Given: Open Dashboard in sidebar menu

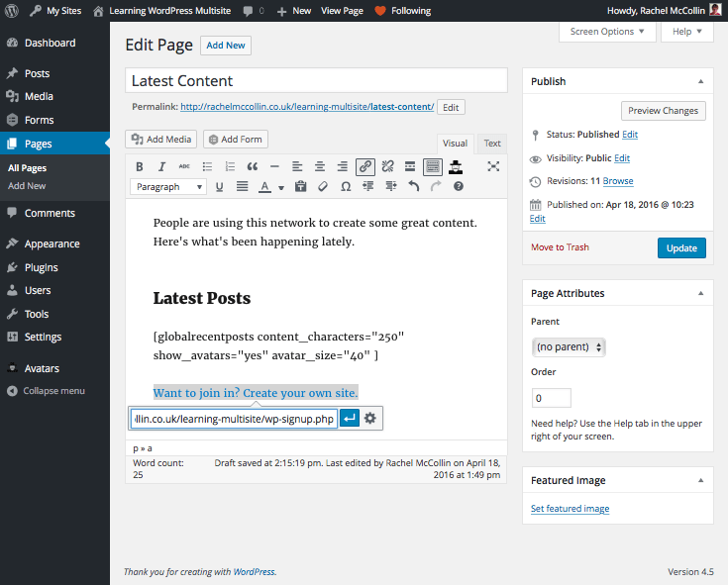Looking at the screenshot, I should coord(54,44).
